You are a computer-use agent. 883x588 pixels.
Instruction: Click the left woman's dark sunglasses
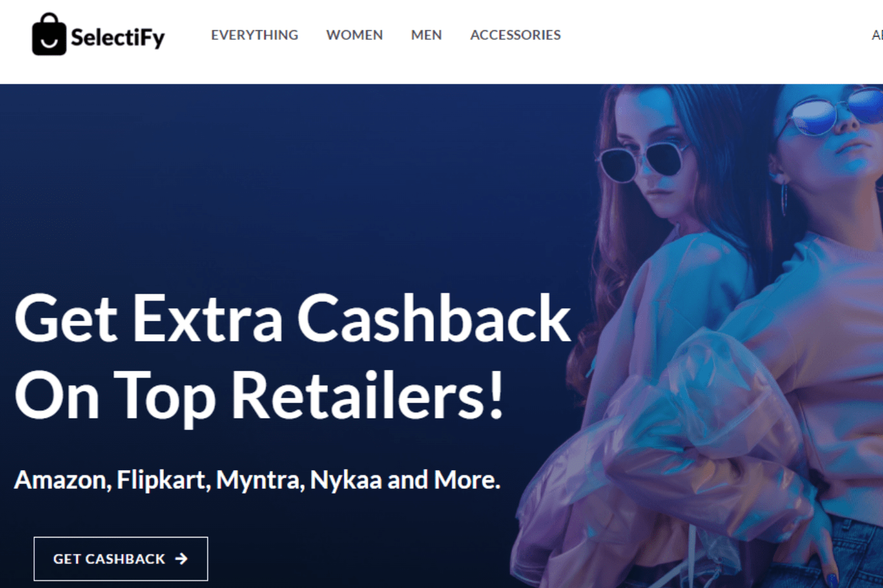pyautogui.click(x=643, y=162)
